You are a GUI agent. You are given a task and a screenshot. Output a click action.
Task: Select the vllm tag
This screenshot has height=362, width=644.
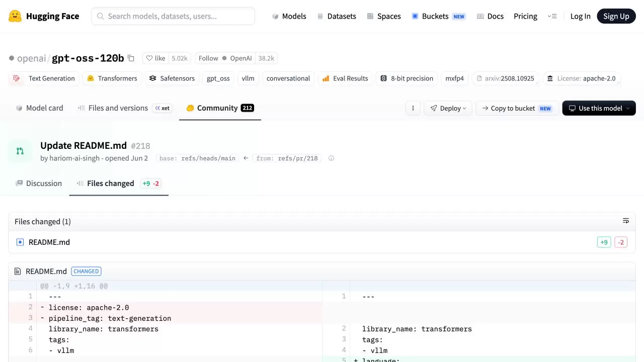pos(248,78)
